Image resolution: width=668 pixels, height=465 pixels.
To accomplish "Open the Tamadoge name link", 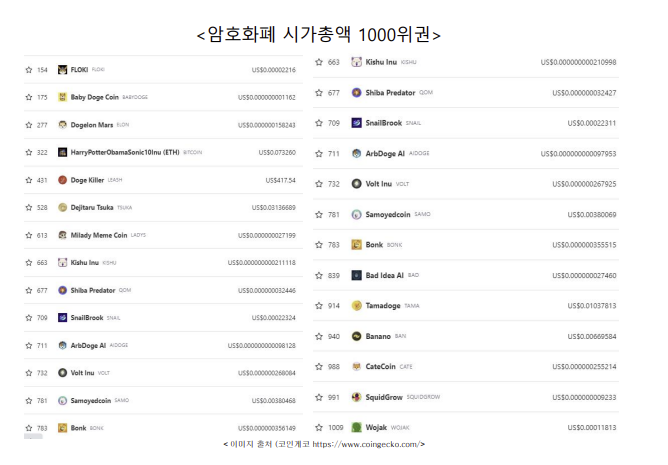I will click(383, 306).
